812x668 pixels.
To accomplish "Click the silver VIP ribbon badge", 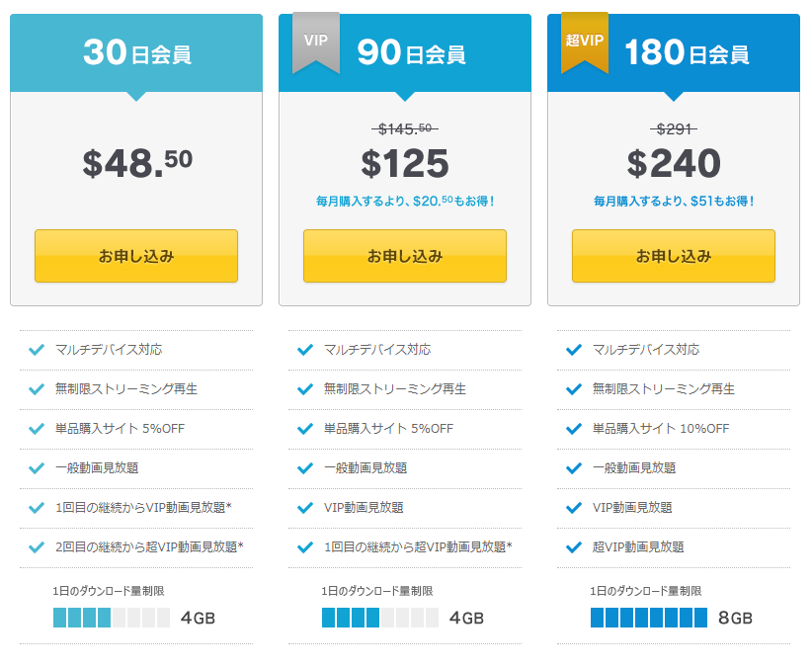I will [315, 42].
